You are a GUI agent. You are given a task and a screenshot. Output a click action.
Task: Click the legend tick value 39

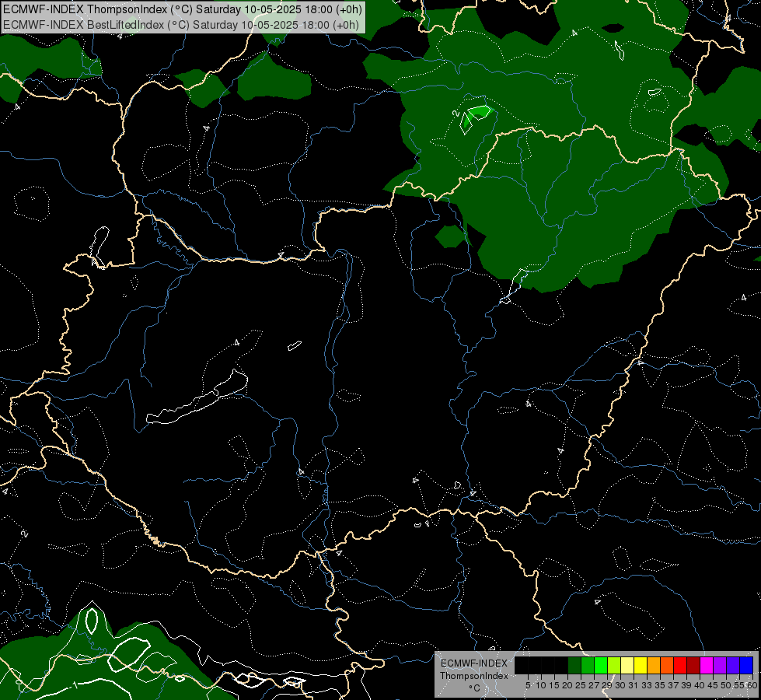(x=686, y=685)
